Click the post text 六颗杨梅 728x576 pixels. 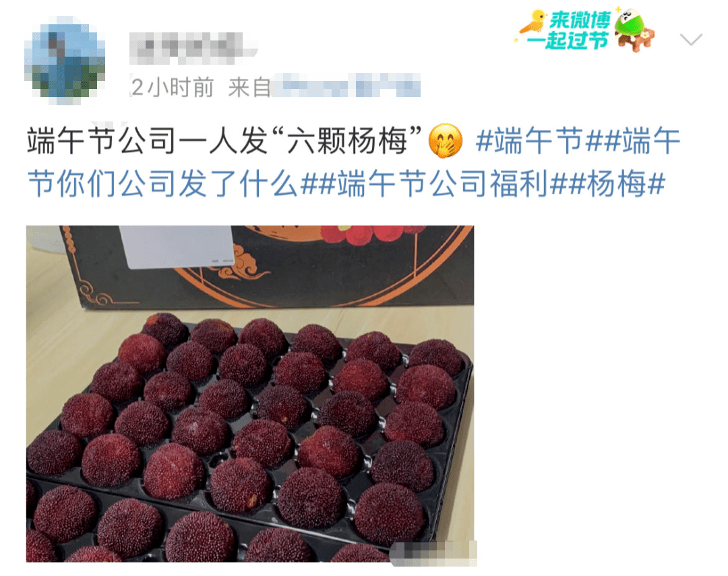pos(347,140)
